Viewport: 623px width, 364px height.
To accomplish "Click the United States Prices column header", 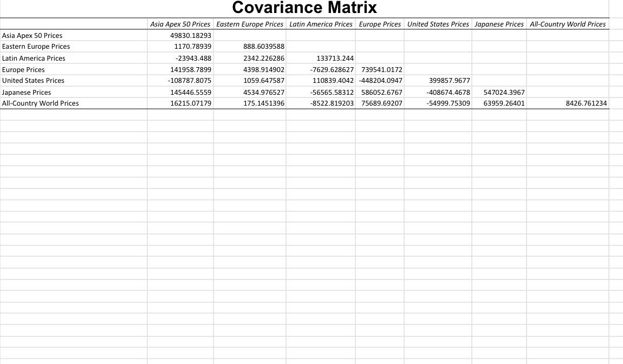I will [x=438, y=24].
